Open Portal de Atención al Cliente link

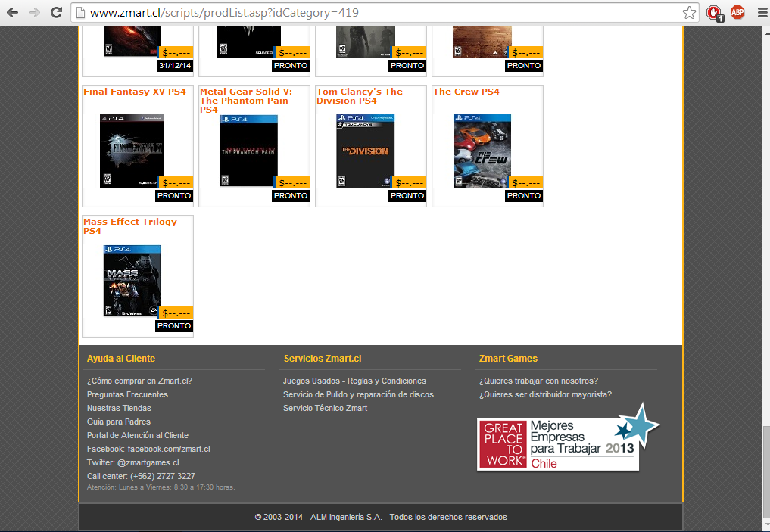138,435
